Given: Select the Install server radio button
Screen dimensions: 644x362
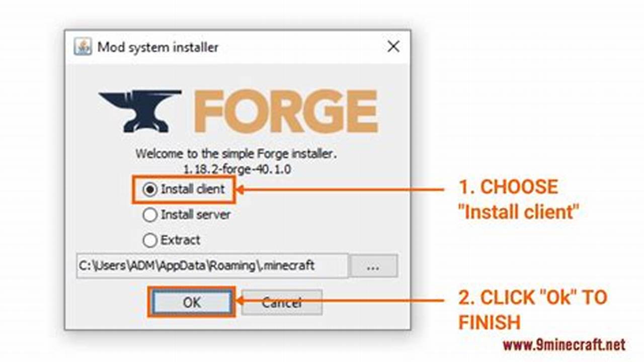Looking at the screenshot, I should coord(149,215).
